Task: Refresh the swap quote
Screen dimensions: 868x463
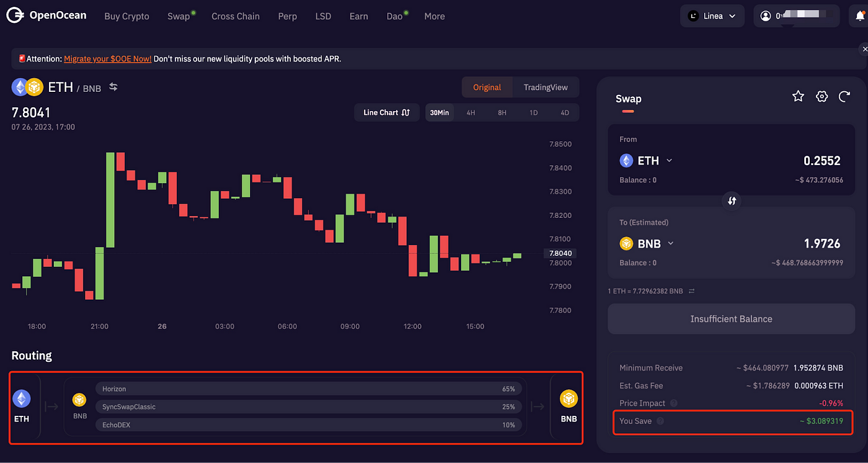Action: (x=844, y=96)
